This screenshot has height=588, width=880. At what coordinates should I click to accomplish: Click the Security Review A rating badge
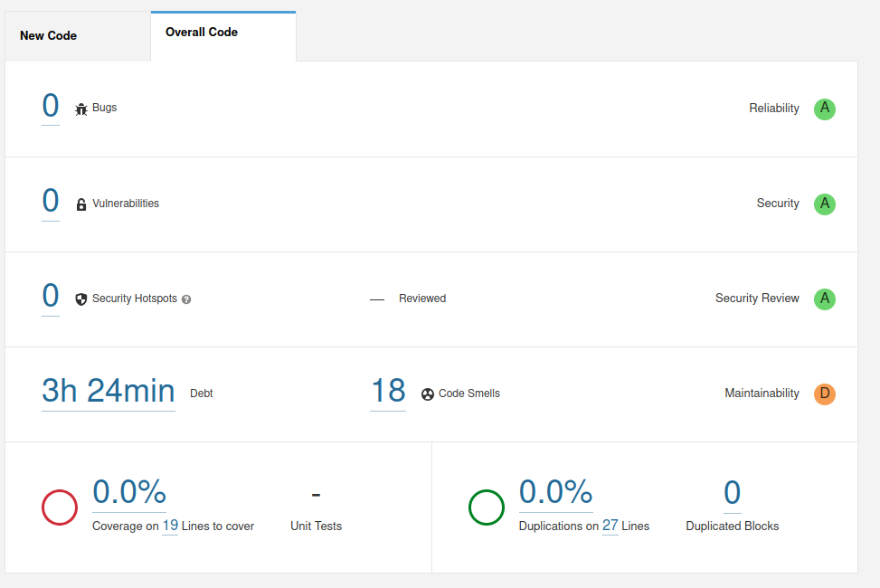[x=824, y=299]
